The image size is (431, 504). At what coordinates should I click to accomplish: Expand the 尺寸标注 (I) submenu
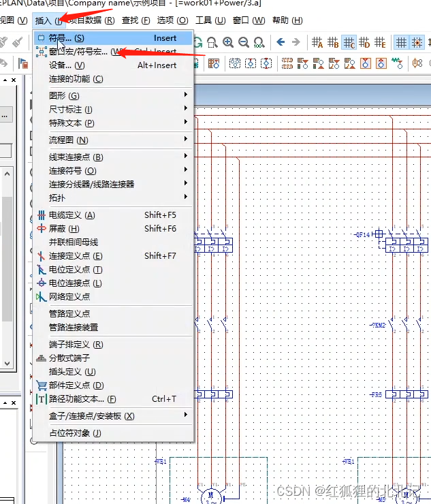pos(114,109)
